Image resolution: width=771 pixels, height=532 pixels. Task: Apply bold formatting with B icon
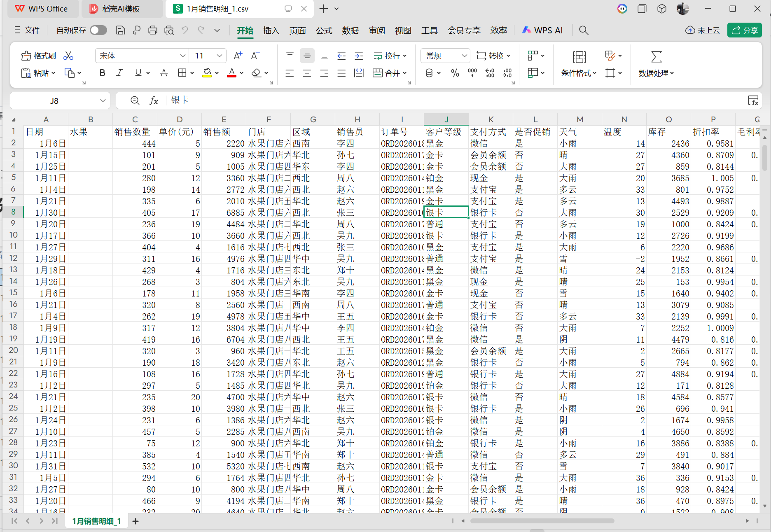pyautogui.click(x=103, y=73)
